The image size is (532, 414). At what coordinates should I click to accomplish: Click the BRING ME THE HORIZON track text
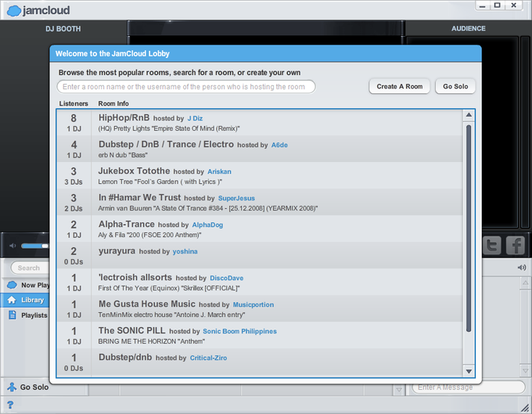point(151,341)
